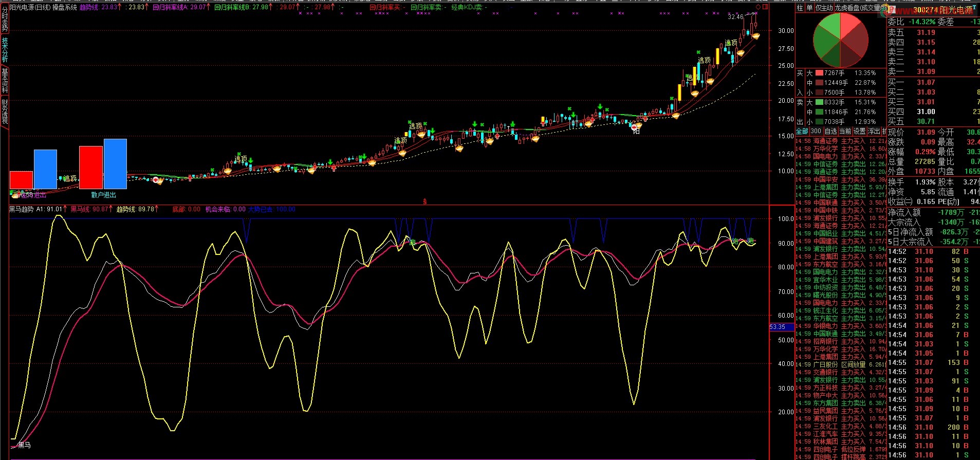Click the green down arrow above the candles near 20.00
The height and width of the screenshot is (460, 980).
click(x=600, y=107)
